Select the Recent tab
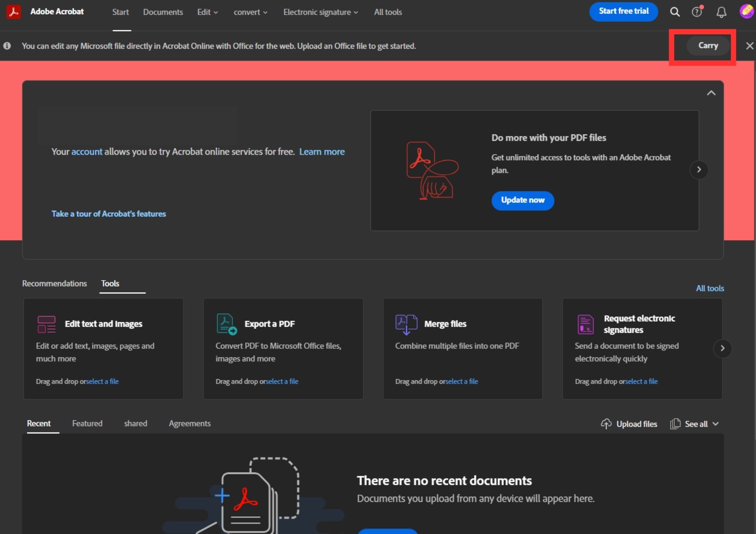 click(39, 423)
